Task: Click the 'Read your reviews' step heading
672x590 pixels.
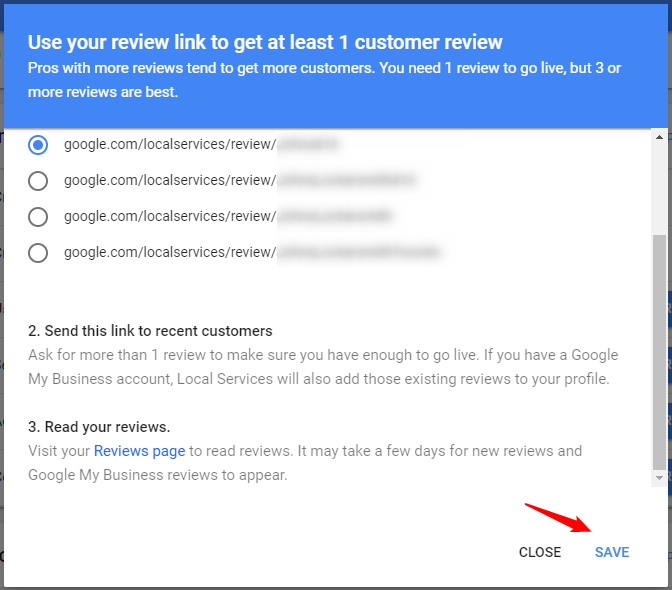Action: click(x=99, y=427)
